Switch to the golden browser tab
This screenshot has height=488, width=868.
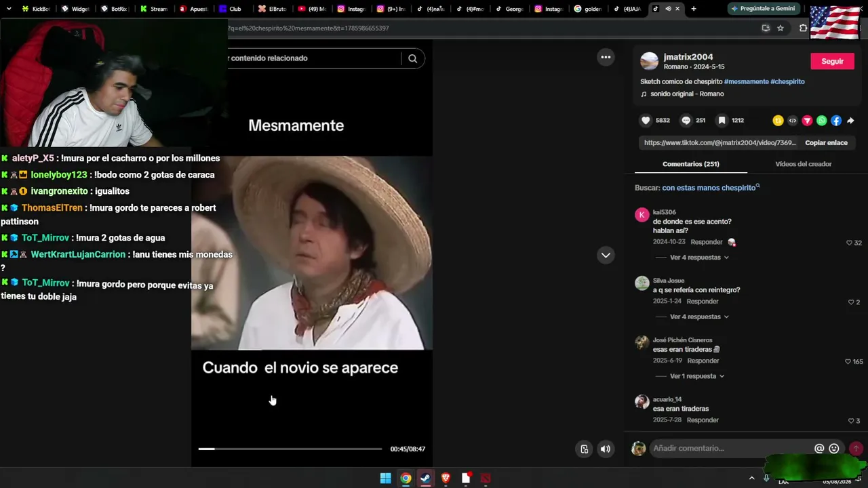point(589,9)
